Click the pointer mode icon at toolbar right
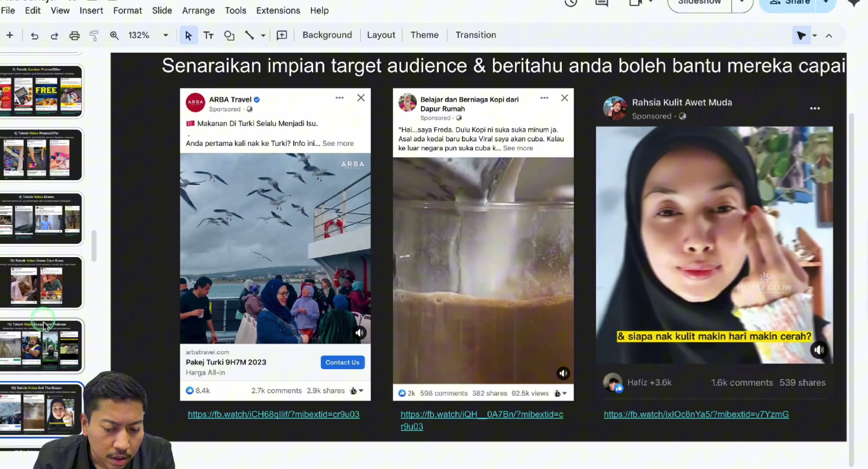Screen dimensions: 868x469 click(801, 36)
